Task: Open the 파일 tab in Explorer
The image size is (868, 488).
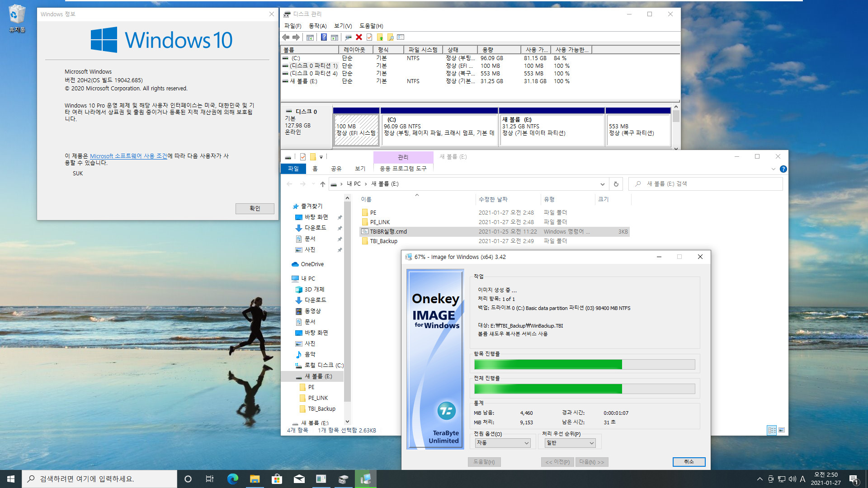Action: point(293,169)
